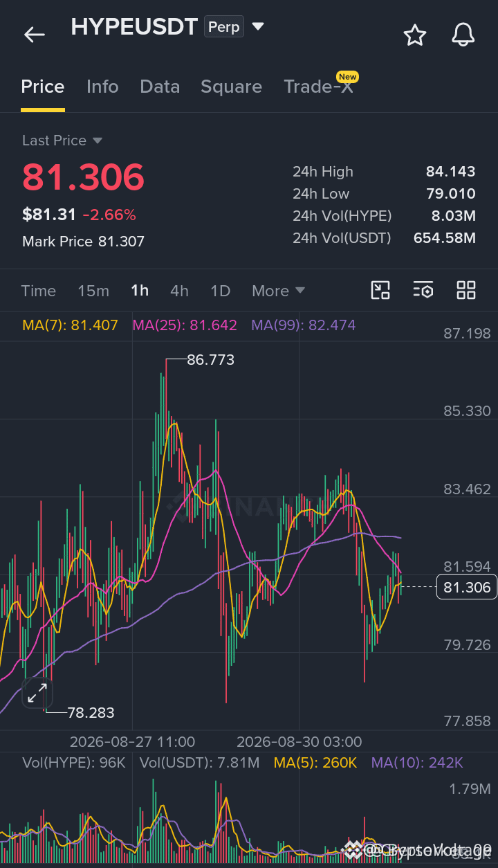
Task: Tap the HYPEUSDT pair title
Action: pyautogui.click(x=134, y=27)
